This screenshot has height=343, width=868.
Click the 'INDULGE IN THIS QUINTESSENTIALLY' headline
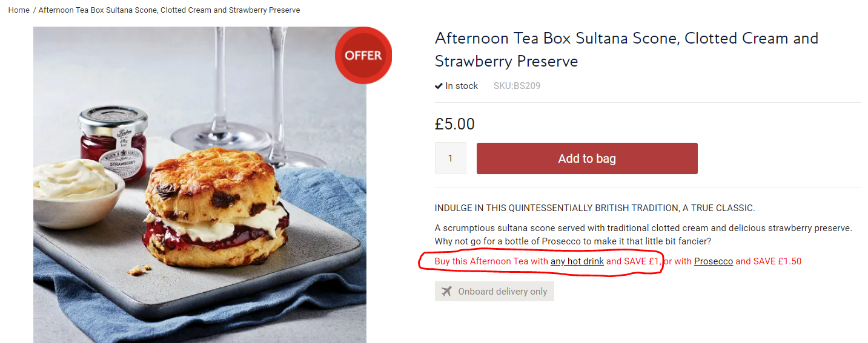594,208
